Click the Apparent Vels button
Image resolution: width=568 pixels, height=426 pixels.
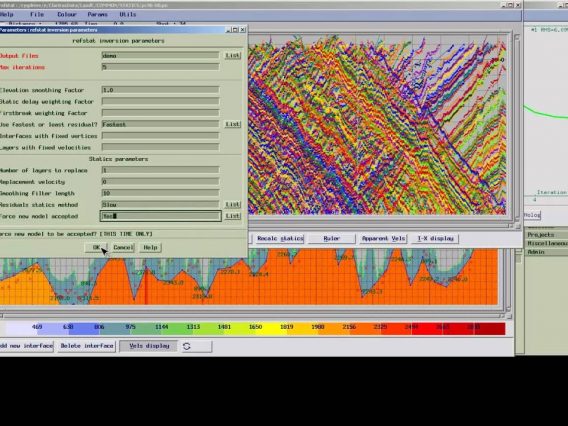click(x=383, y=238)
